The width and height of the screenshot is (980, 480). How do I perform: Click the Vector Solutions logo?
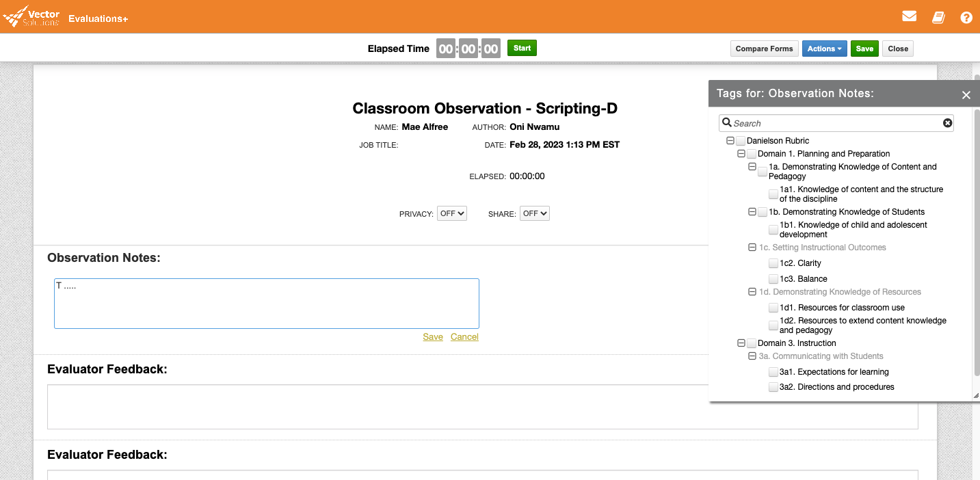[x=31, y=16]
